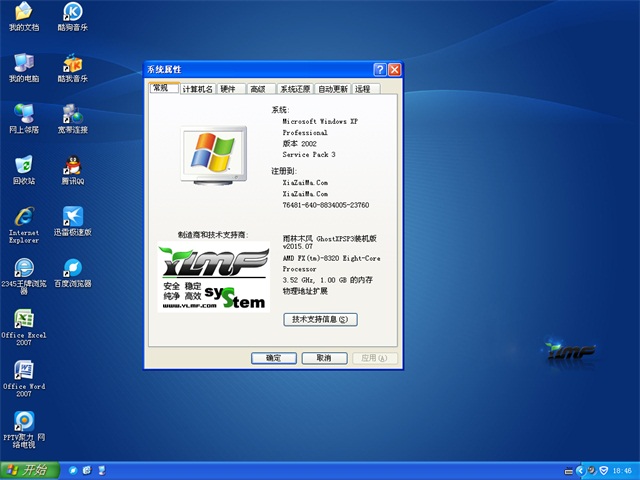Switch to the 硬件 tab
Screen dimensions: 640x480
(x=229, y=89)
